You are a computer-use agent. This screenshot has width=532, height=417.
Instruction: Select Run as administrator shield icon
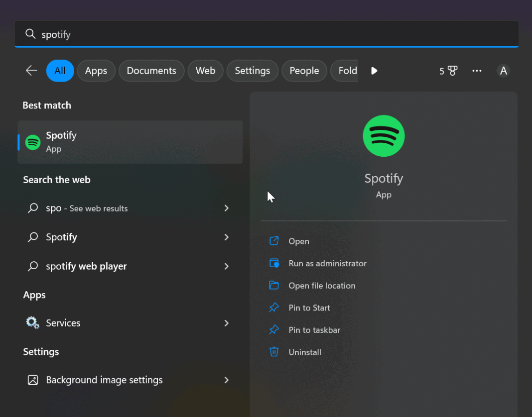tap(274, 263)
